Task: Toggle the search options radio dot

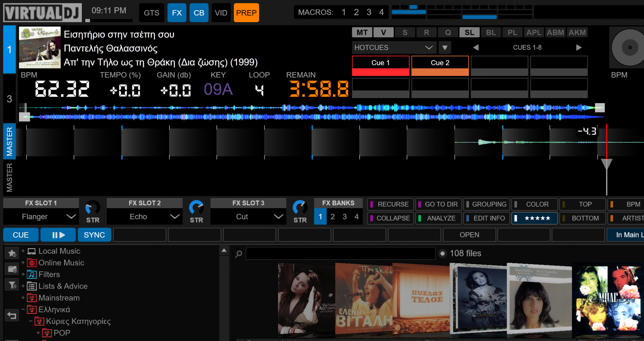Action: tap(442, 254)
